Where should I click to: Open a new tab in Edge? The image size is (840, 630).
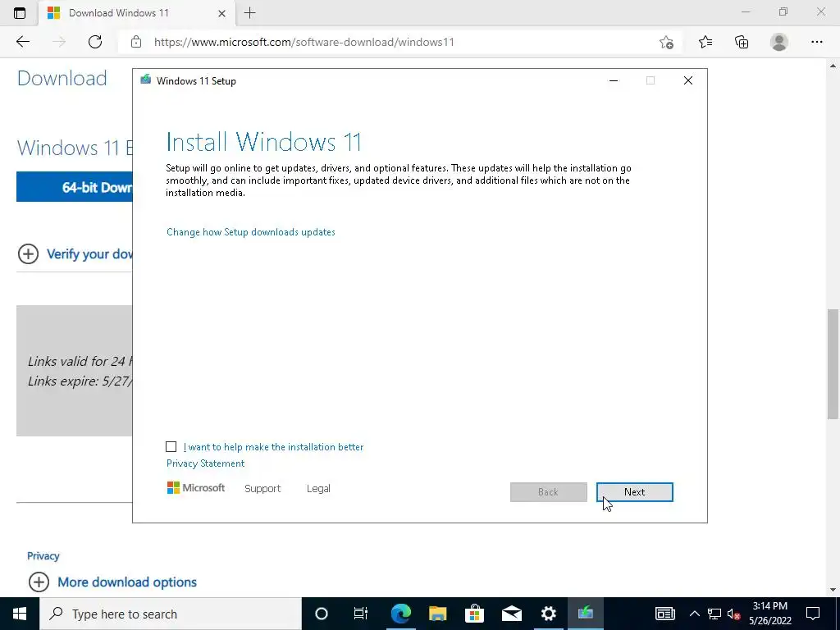point(249,13)
